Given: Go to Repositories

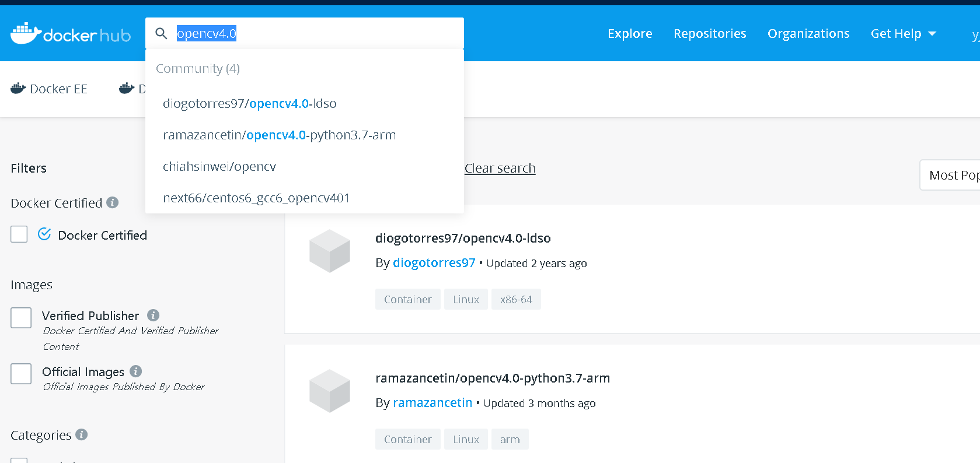Looking at the screenshot, I should click(710, 34).
